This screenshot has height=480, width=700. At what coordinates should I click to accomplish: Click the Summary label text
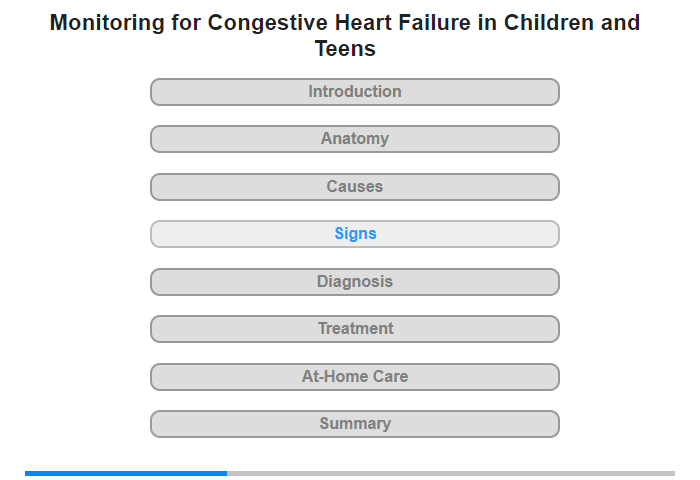355,424
